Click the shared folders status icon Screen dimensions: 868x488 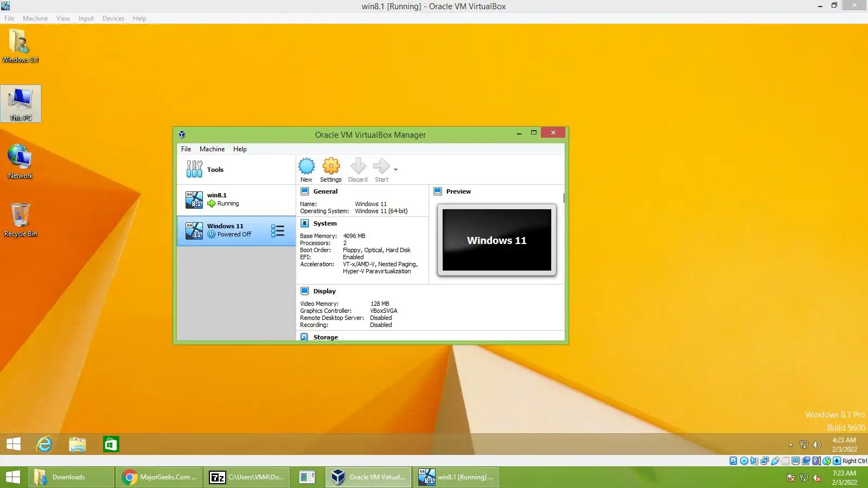tap(786, 461)
